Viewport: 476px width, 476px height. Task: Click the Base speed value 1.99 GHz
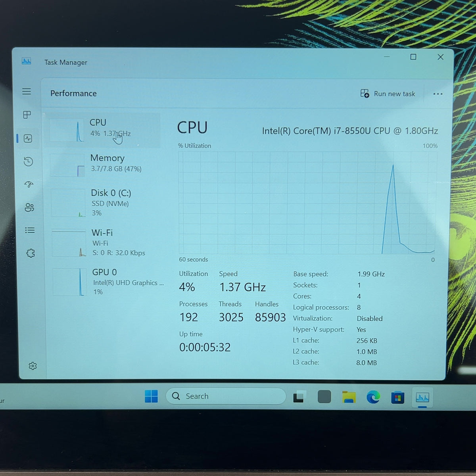click(x=371, y=274)
